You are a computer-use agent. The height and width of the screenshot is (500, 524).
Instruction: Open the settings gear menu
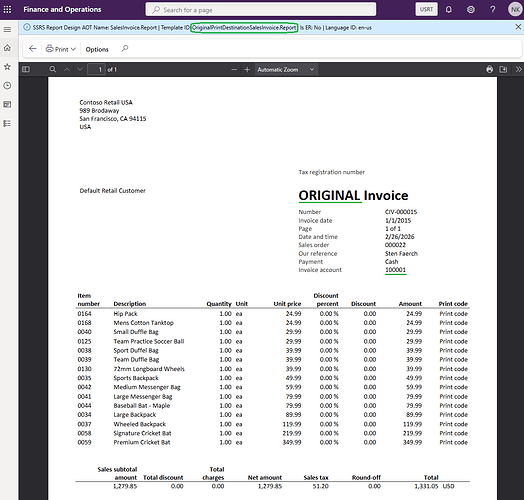[x=471, y=9]
